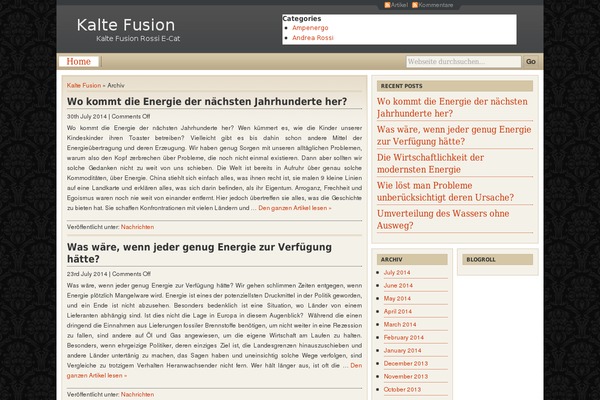600x400 pixels.
Task: Click the Kalte Fusion breadcrumb link
Action: click(84, 85)
